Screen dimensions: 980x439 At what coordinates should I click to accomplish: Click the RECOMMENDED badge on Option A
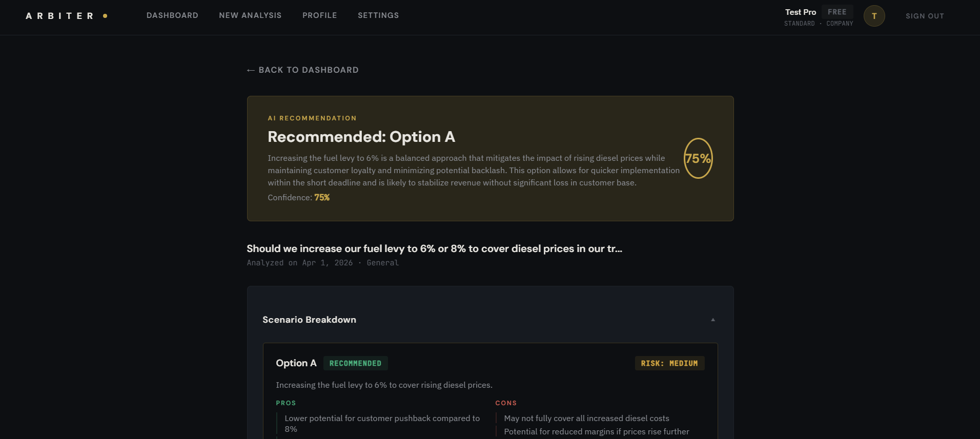tap(356, 363)
